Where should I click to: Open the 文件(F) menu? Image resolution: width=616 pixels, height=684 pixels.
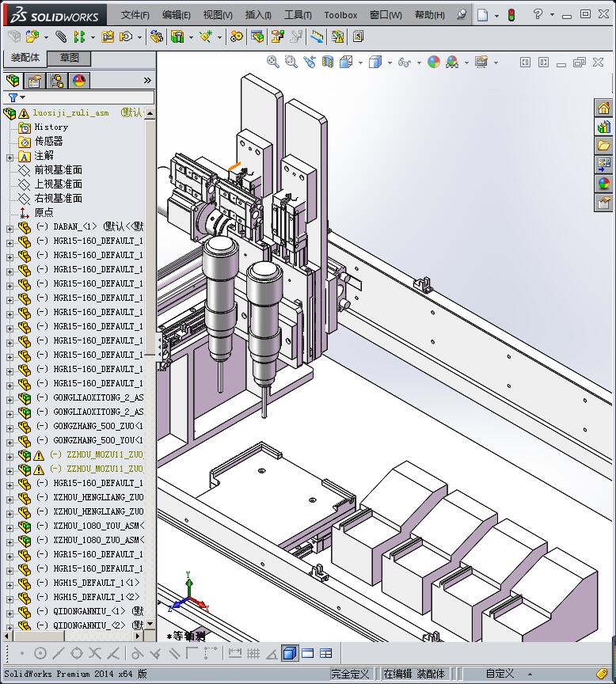(x=135, y=15)
